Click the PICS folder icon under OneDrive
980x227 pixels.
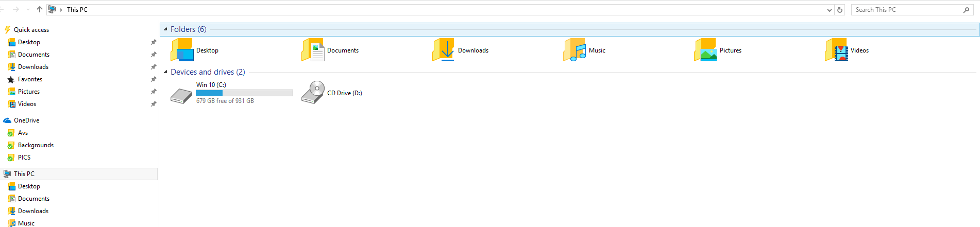click(11, 158)
